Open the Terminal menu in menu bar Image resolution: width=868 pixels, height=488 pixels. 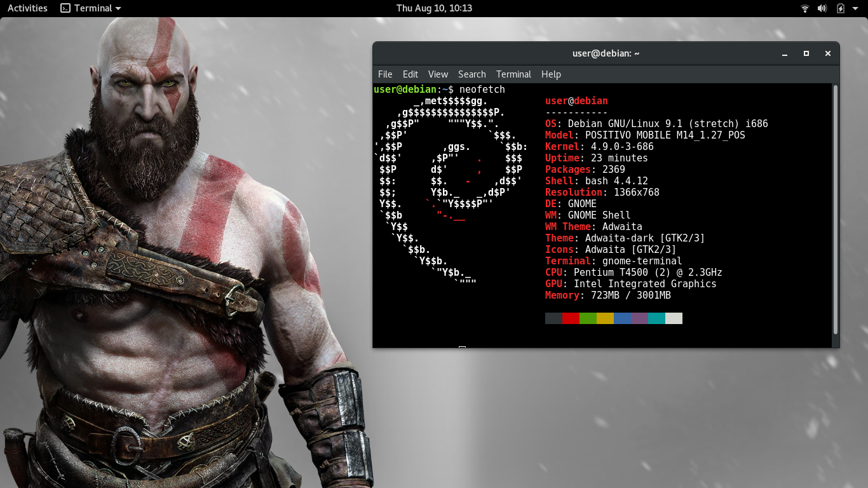(513, 74)
